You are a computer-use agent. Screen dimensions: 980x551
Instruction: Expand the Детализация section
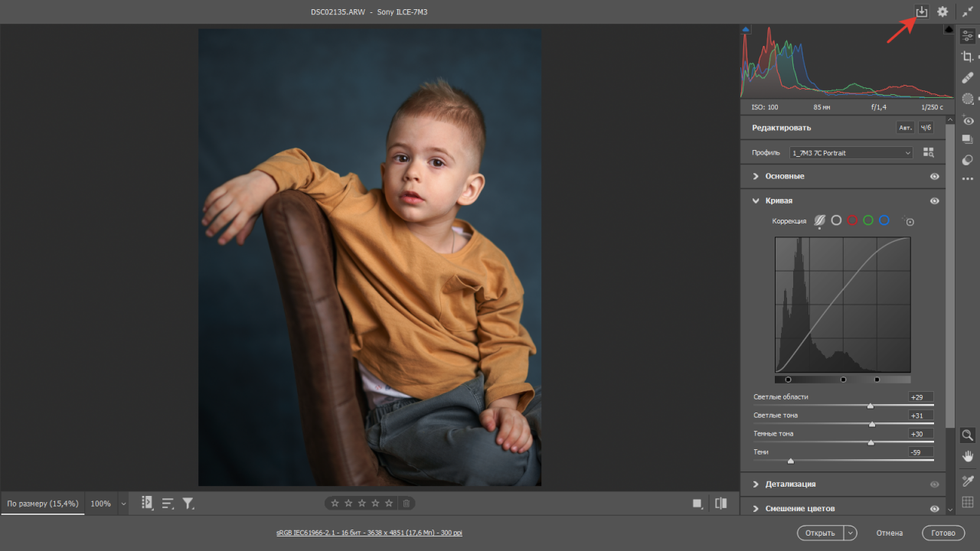click(756, 484)
